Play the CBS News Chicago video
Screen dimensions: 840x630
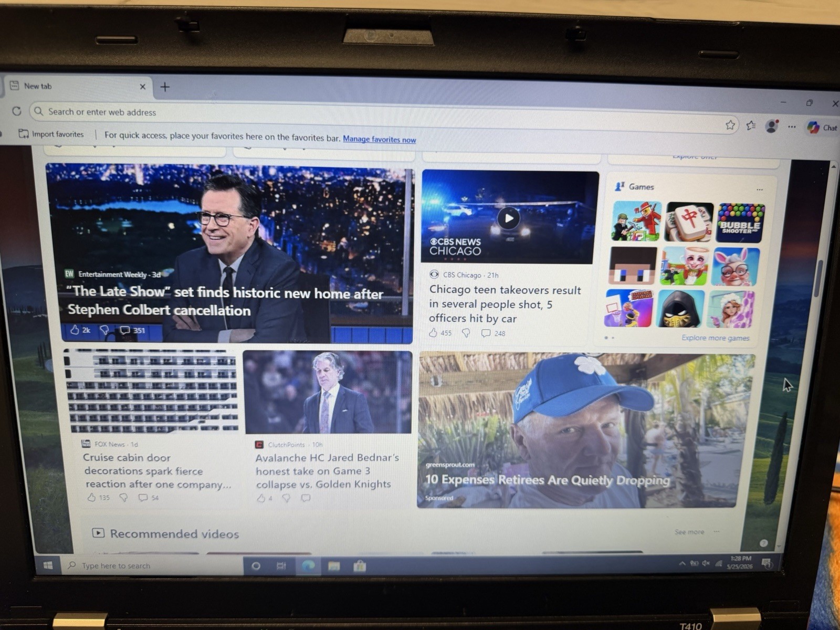[508, 218]
